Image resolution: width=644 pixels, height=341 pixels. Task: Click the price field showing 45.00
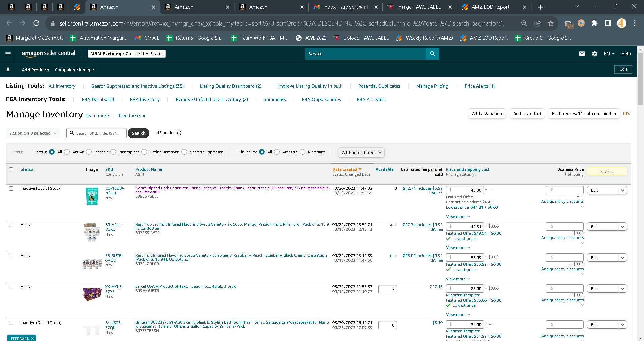tap(465, 190)
